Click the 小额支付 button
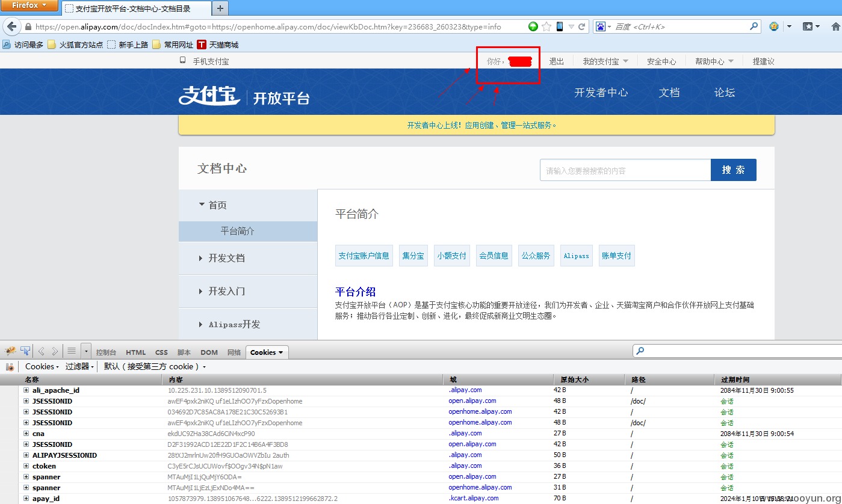Image resolution: width=842 pixels, height=504 pixels. (451, 256)
